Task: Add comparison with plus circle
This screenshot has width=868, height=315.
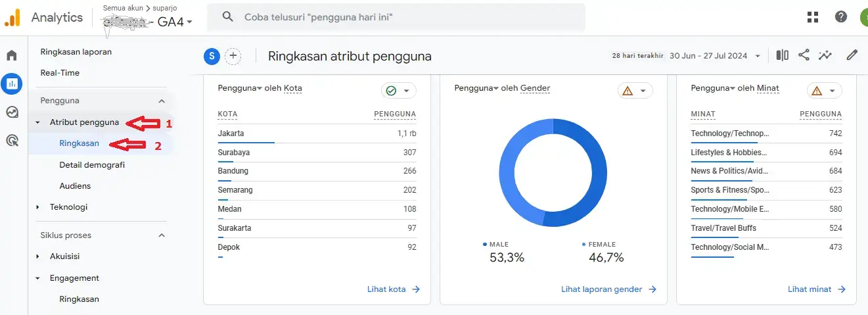Action: pyautogui.click(x=233, y=56)
